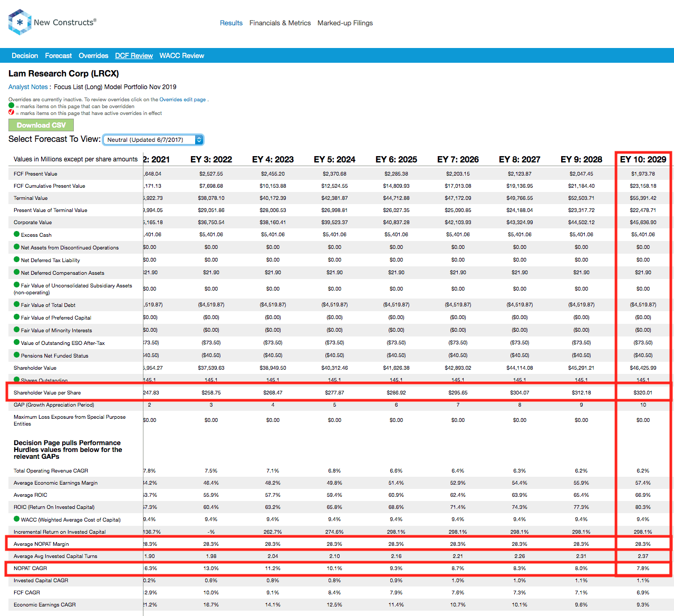Image resolution: width=674 pixels, height=616 pixels.
Task: Click the Present Value of Terminal Value label
Action: (x=51, y=210)
